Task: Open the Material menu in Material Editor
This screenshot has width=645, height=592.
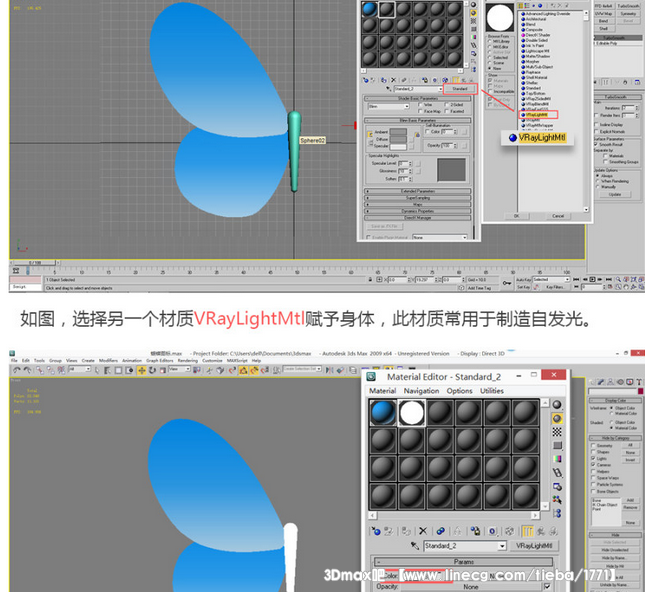Action: tap(383, 391)
